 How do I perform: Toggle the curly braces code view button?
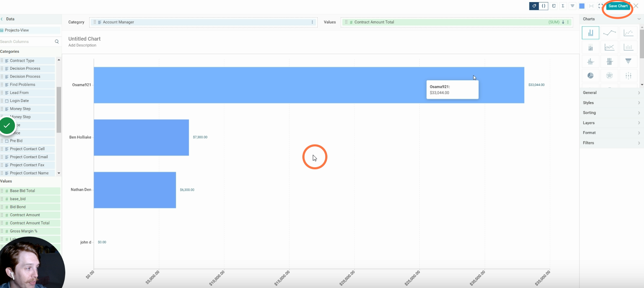click(x=544, y=6)
